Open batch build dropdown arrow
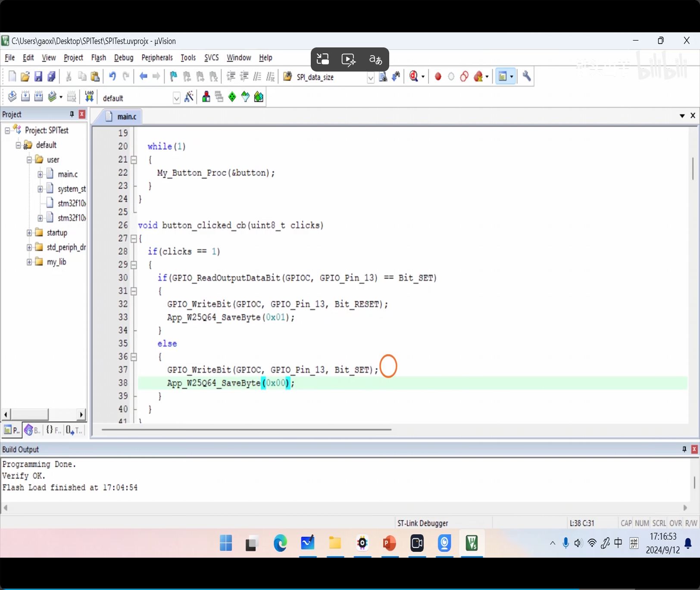The image size is (700, 590). coord(61,97)
